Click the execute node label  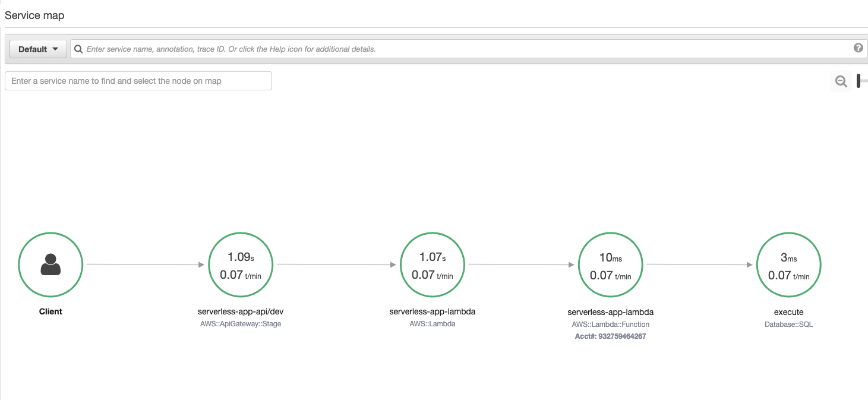coord(788,311)
